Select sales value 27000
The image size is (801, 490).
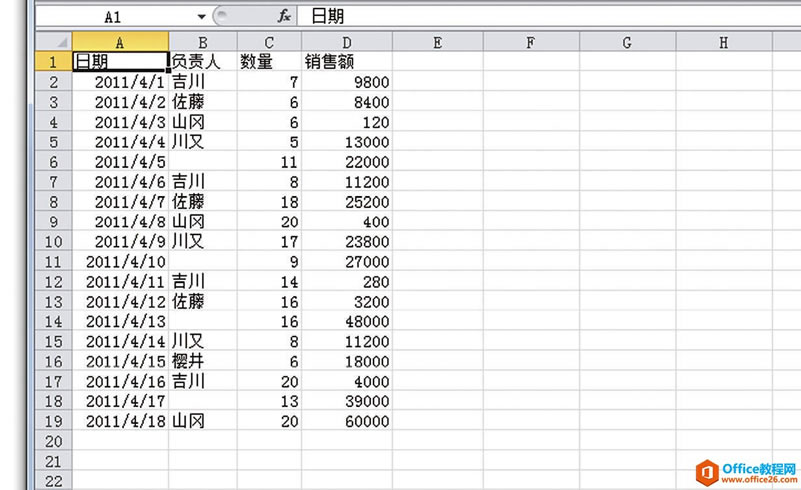[x=347, y=262]
